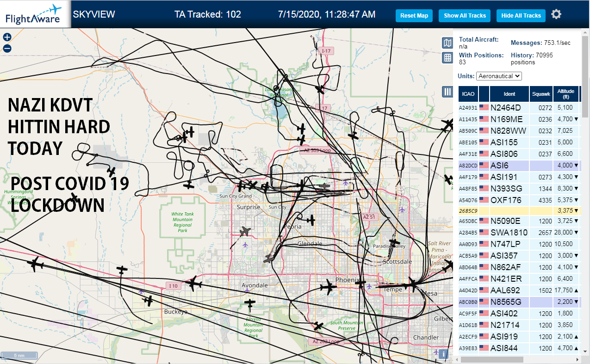The height and width of the screenshot is (364, 590).
Task: Select the ASI919 aircraft row
Action: pyautogui.click(x=519, y=336)
